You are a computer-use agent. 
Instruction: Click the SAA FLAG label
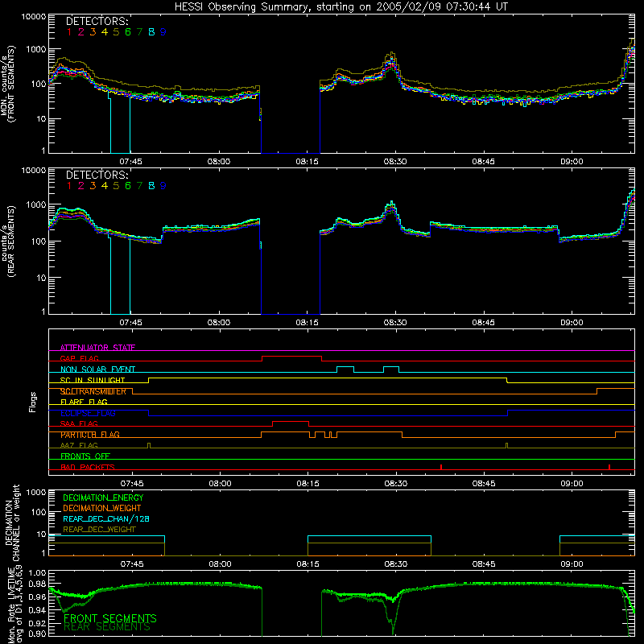pos(79,424)
